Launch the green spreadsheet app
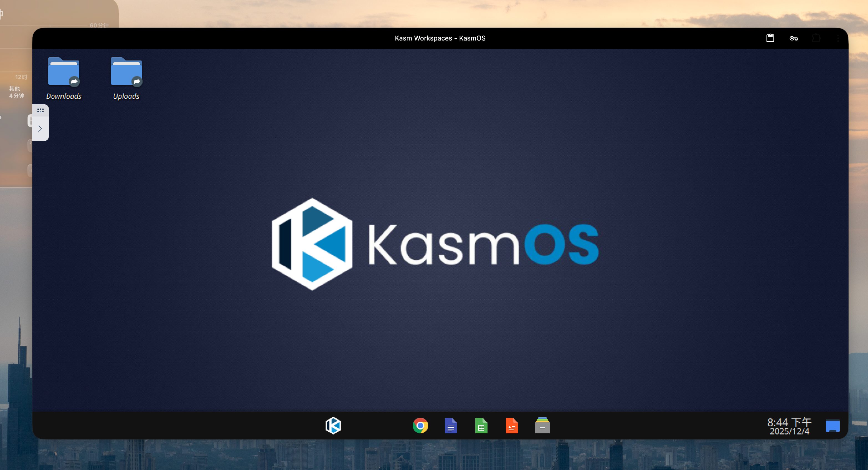The height and width of the screenshot is (470, 868). pos(481,426)
